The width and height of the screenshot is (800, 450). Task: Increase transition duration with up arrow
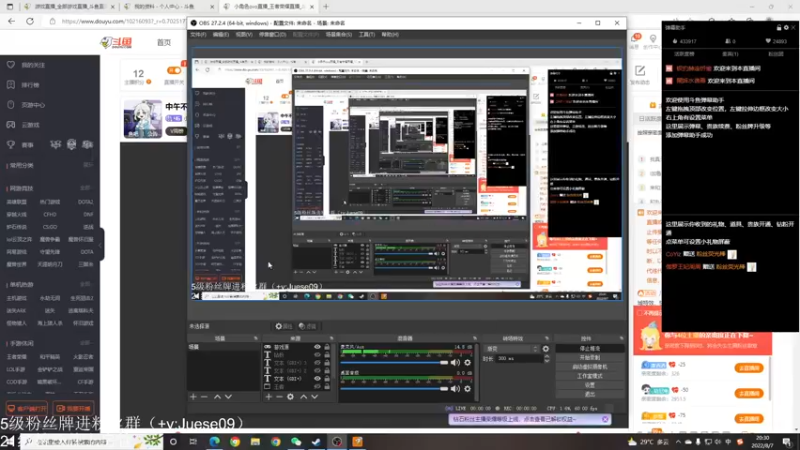coord(546,357)
